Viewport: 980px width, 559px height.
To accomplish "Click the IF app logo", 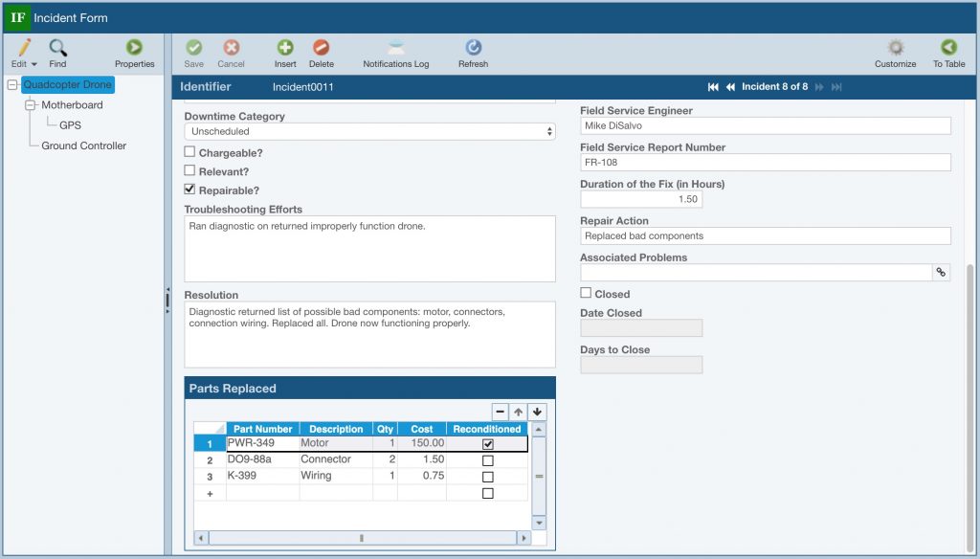I will pyautogui.click(x=17, y=17).
